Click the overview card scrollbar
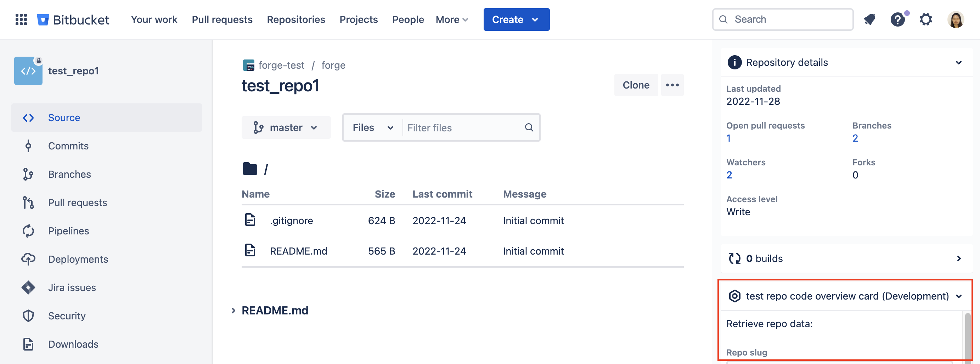The image size is (980, 364). (x=967, y=335)
